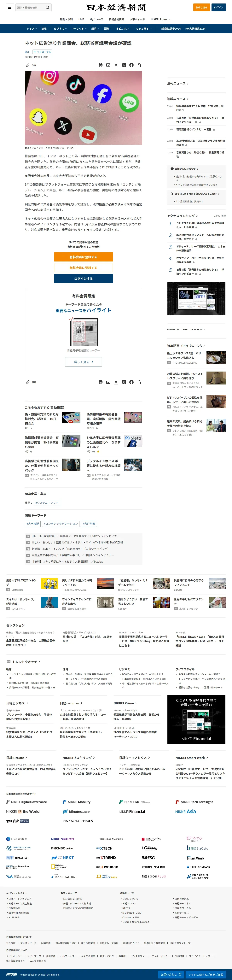Open the FINANCIAL TIMES logo link
This screenshot has height=980, width=232.
(78, 821)
